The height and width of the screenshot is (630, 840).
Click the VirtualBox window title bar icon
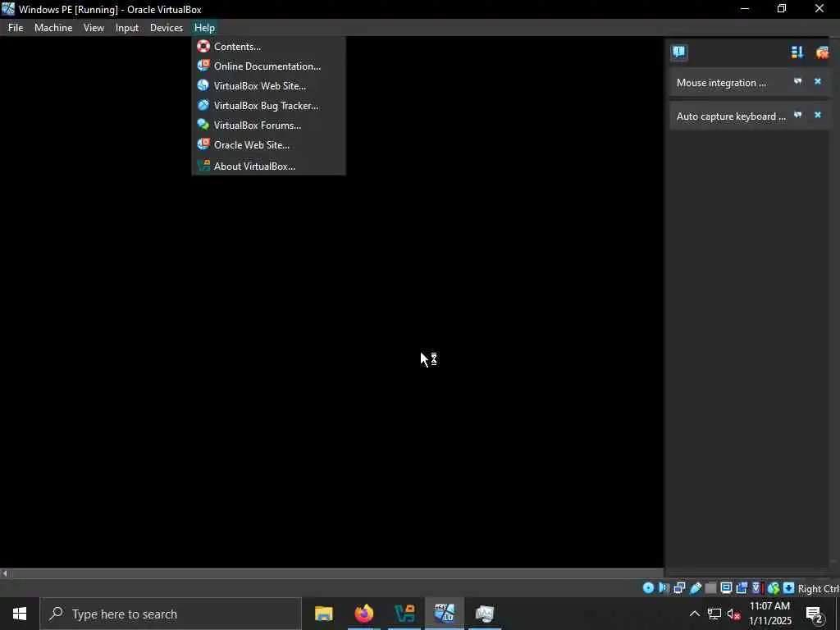coord(8,9)
